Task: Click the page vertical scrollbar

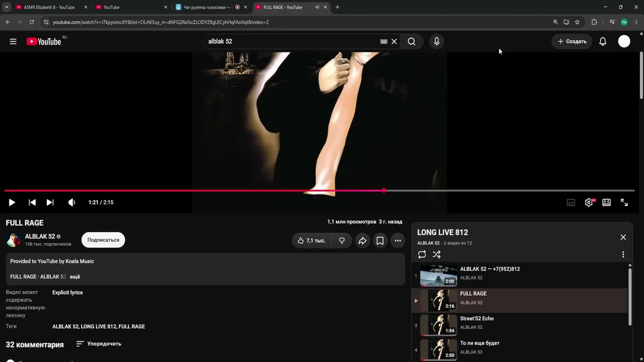Action: tap(641, 75)
